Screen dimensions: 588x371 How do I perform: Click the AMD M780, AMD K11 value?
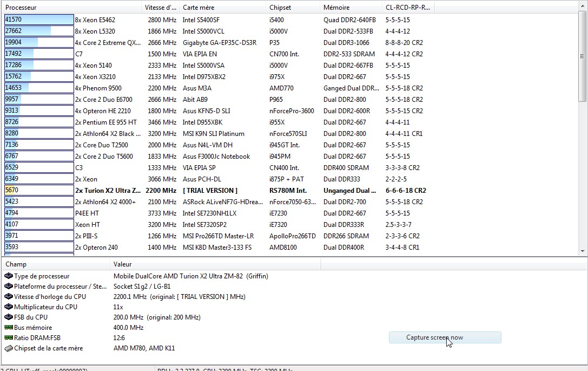tap(144, 348)
